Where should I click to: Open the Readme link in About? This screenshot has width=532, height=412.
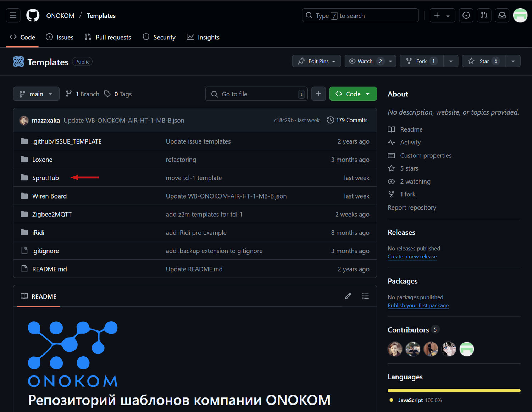pos(405,129)
